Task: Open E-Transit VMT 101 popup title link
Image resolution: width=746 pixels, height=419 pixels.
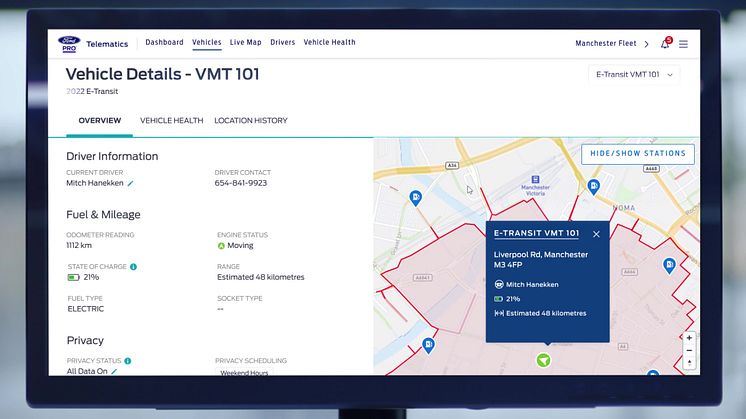Action: coord(536,233)
